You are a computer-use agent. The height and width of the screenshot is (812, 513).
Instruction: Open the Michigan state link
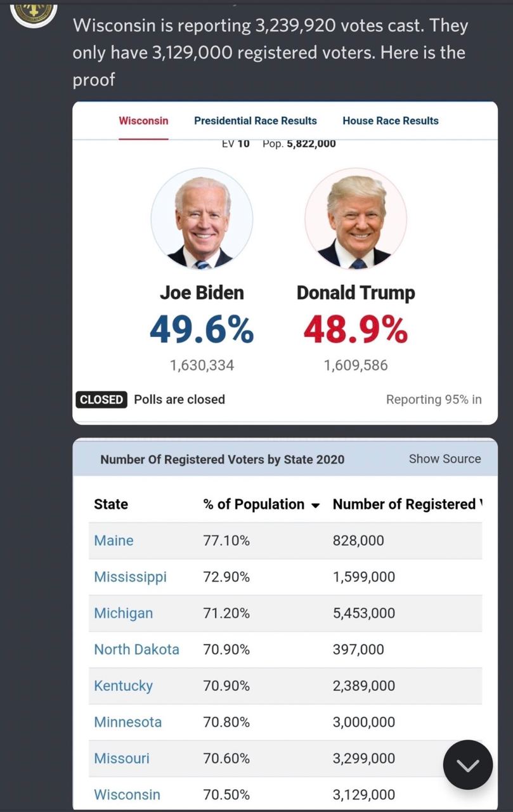[123, 613]
